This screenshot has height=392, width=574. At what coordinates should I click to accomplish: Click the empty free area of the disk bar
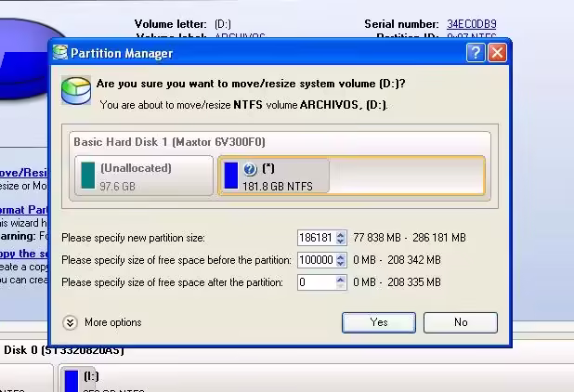click(x=406, y=176)
